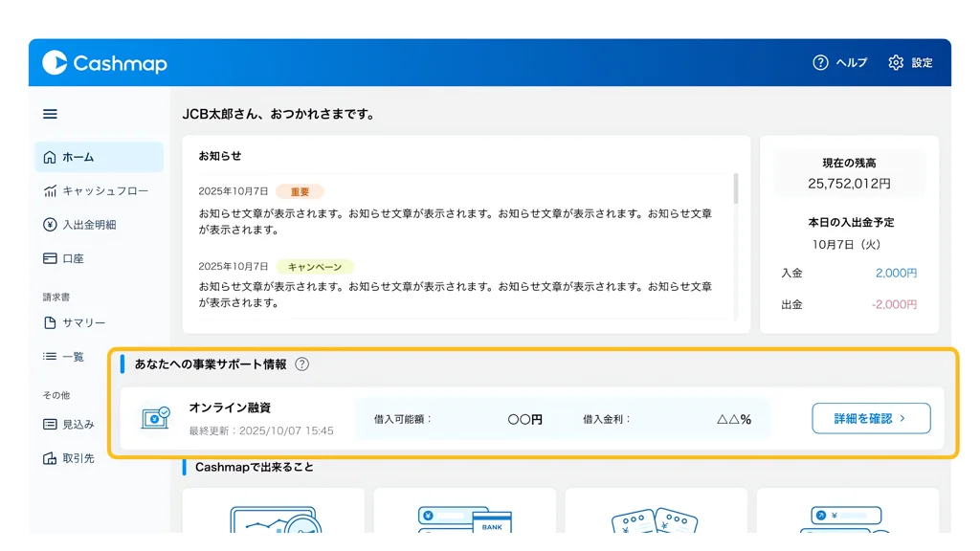Viewport: 980px width, 551px height.
Task: Collapse sidebar with hamburger menu icon
Action: pos(50,114)
